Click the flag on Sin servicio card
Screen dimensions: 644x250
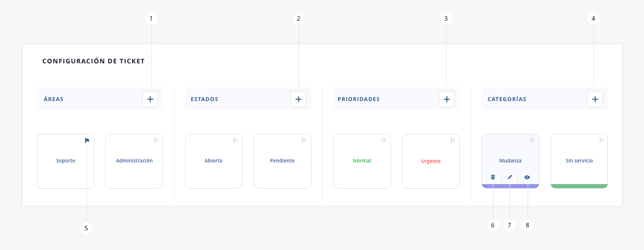(x=601, y=141)
